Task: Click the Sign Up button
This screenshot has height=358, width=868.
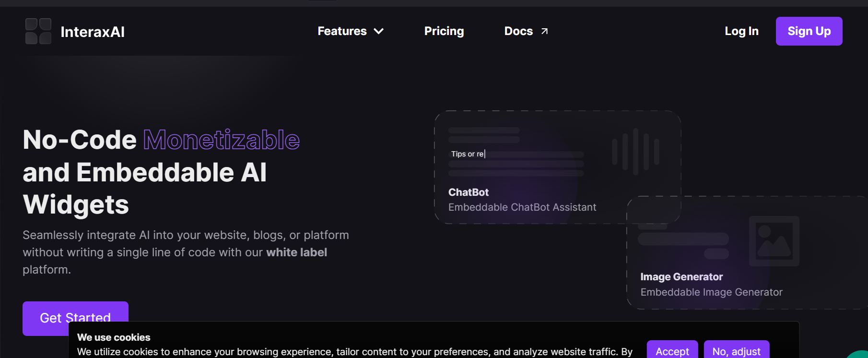Action: (809, 31)
